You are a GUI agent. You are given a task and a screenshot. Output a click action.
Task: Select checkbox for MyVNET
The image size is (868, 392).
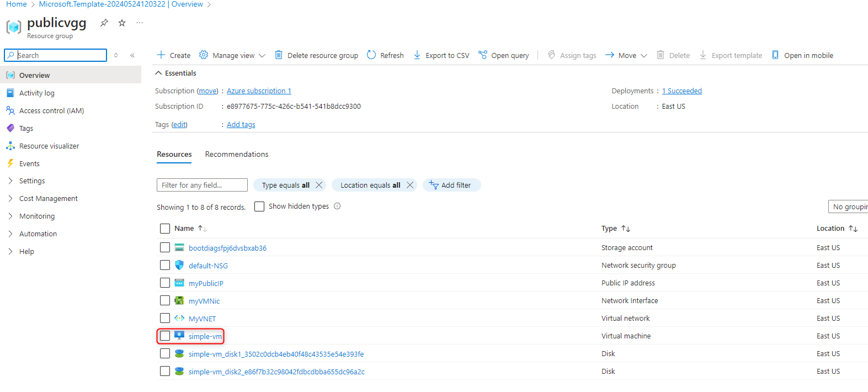165,318
